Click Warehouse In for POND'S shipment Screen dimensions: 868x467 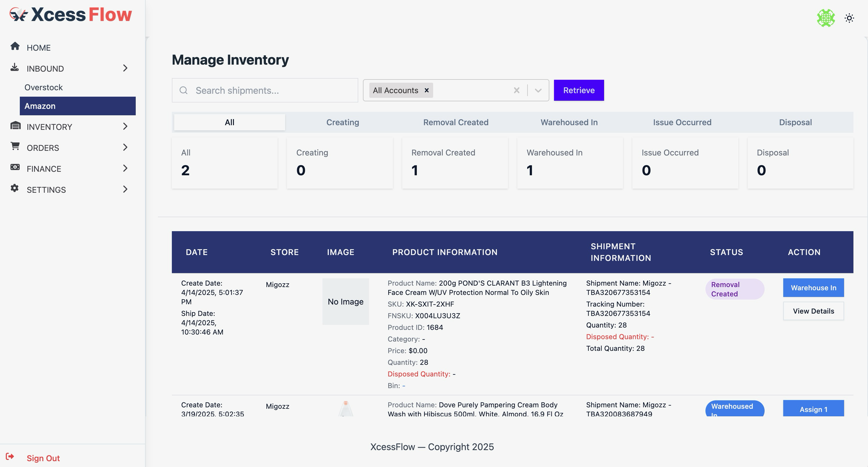point(814,288)
